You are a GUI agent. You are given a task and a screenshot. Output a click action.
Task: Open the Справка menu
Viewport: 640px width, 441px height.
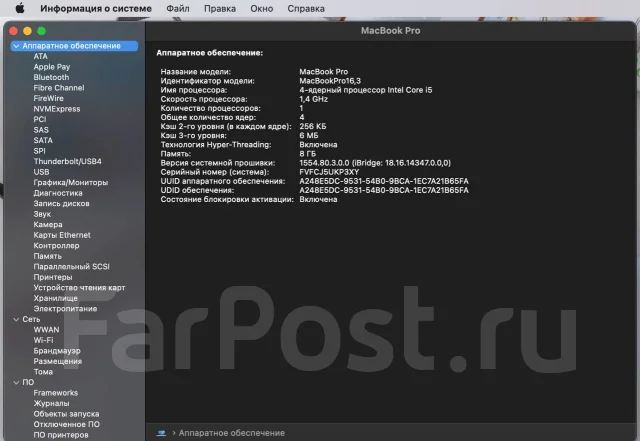click(306, 9)
